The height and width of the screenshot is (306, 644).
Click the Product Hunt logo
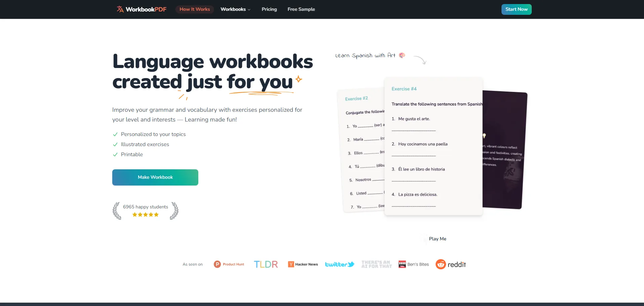(229, 264)
